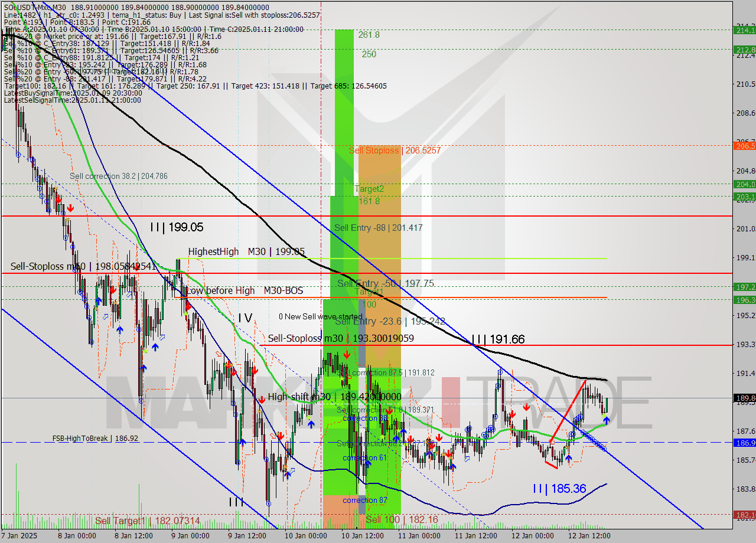The image size is (756, 543).
Task: Click the 'Sell Entry -88 | 201.417' label
Action: (379, 228)
